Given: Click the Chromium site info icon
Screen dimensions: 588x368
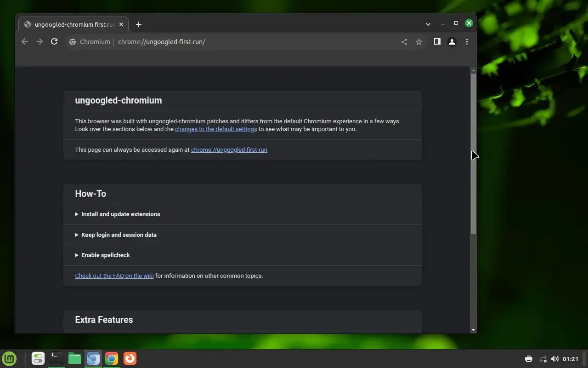Looking at the screenshot, I should pos(72,42).
